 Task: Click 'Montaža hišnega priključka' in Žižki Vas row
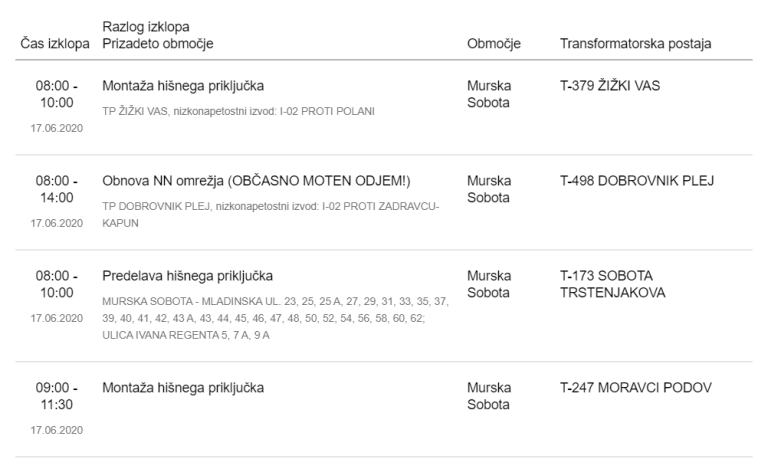coord(183,85)
